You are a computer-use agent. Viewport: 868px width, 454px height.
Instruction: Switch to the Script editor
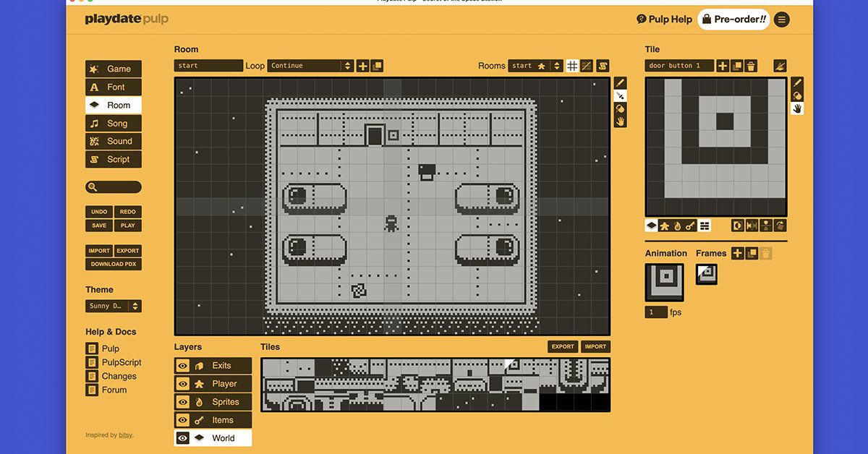click(114, 160)
